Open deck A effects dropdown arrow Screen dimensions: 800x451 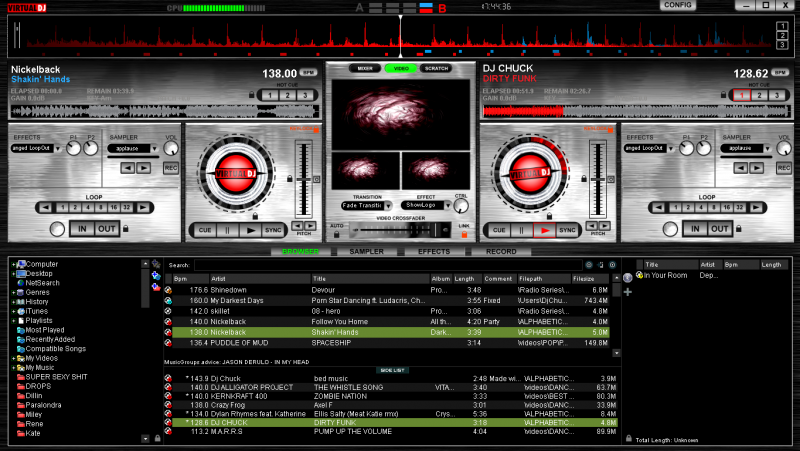coord(58,148)
